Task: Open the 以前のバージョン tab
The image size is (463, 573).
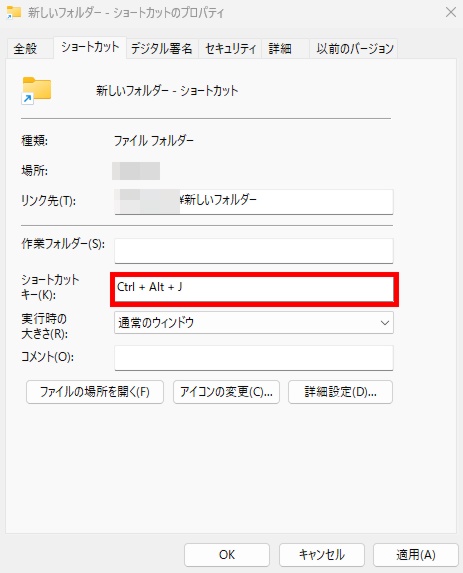Action: (x=354, y=48)
